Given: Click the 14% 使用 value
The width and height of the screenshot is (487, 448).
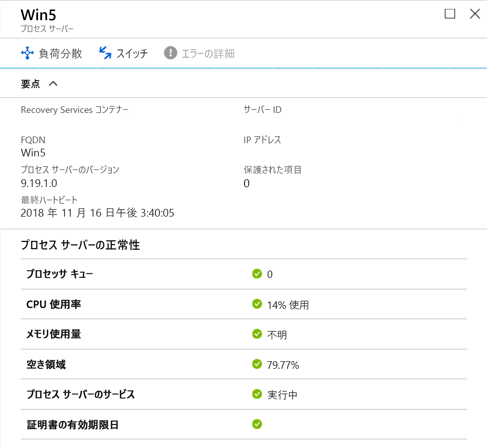Looking at the screenshot, I should click(288, 305).
